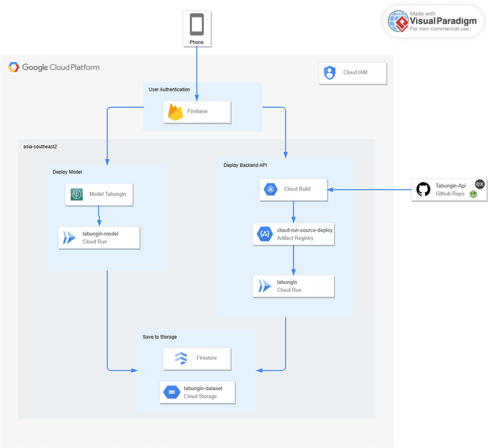The width and height of the screenshot is (488, 448).
Task: Click the 'Cloud Build' label
Action: point(297,189)
